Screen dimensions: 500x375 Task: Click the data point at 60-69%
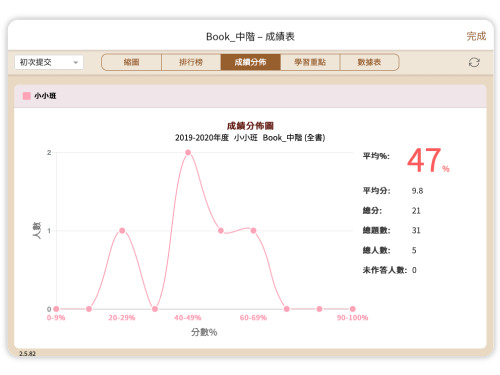point(253,231)
